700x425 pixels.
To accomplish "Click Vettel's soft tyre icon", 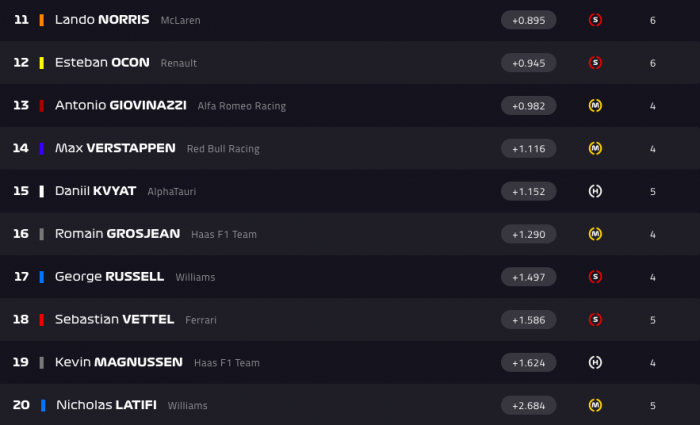I will coord(595,320).
